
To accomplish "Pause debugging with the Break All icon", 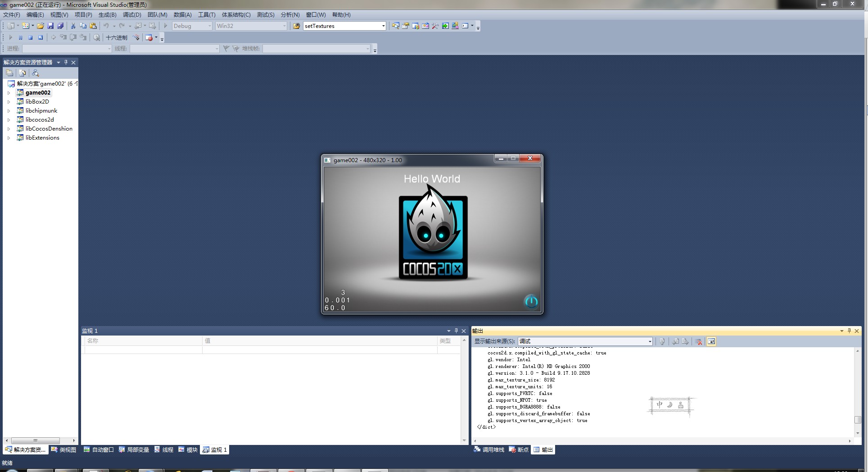I will pyautogui.click(x=20, y=37).
